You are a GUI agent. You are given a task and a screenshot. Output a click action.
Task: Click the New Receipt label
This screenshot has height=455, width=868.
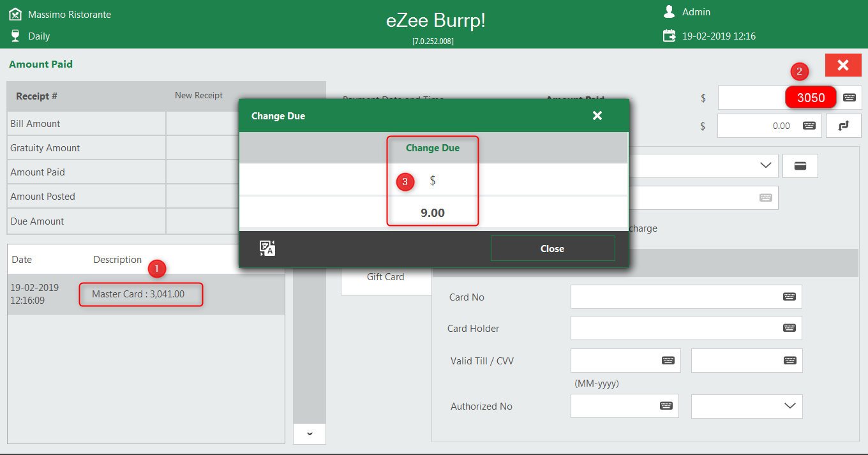199,95
